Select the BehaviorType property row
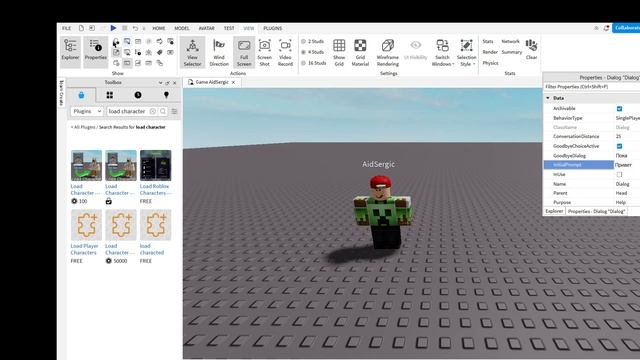640x360 pixels. (592, 118)
